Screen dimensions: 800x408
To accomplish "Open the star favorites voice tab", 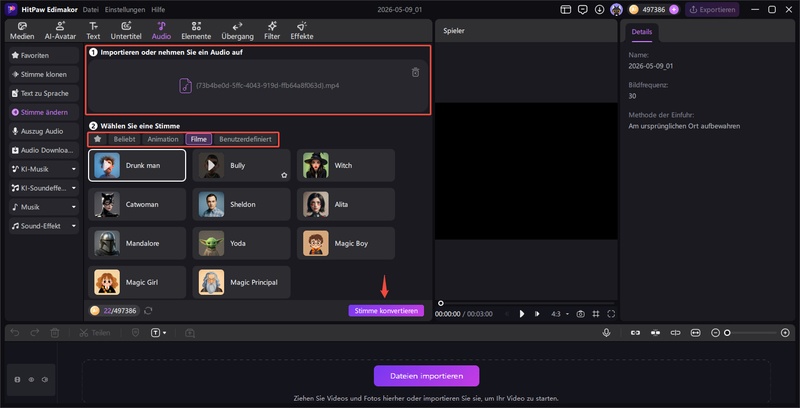I will click(x=97, y=139).
